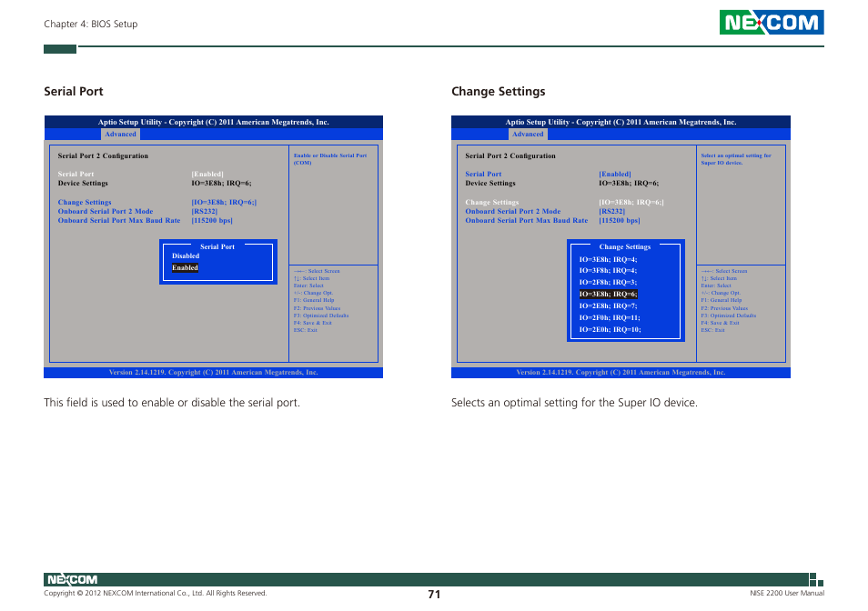The height and width of the screenshot is (611, 868).
Task: Choose Disabled in the Serial Port popup
Action: click(186, 256)
